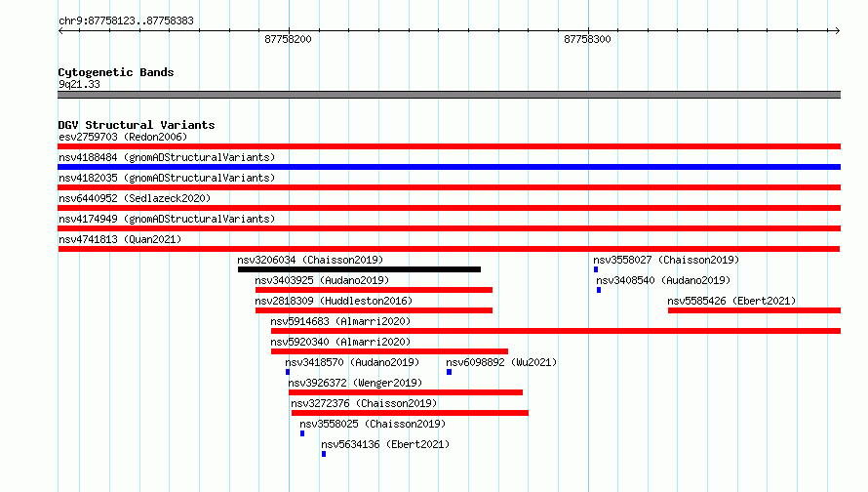Click the black bar for nsv3206034

[359, 269]
